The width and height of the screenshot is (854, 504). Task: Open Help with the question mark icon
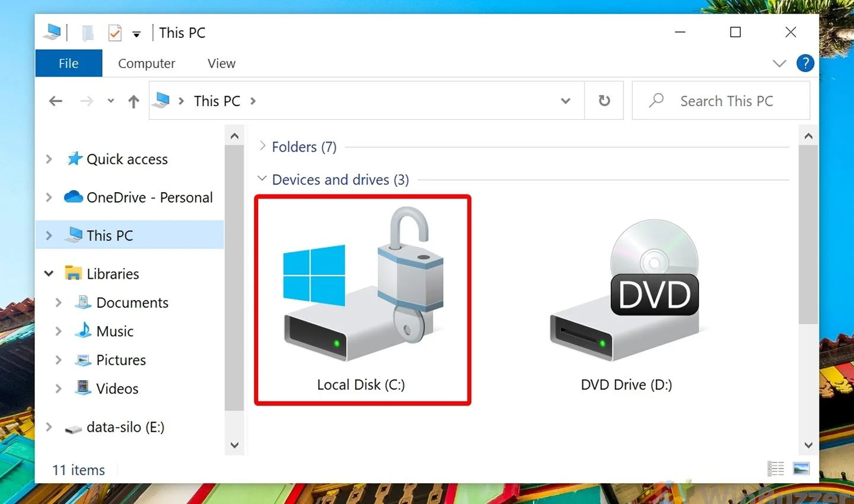pyautogui.click(x=805, y=63)
